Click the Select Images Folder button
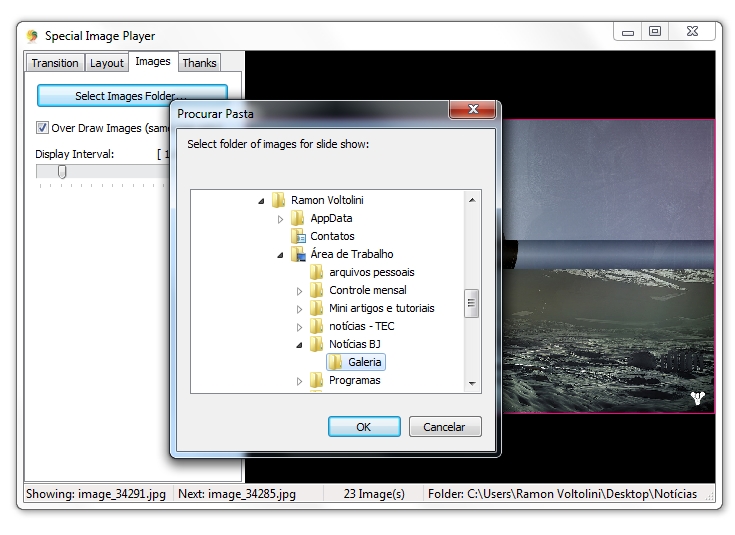735x535 pixels. (x=132, y=96)
